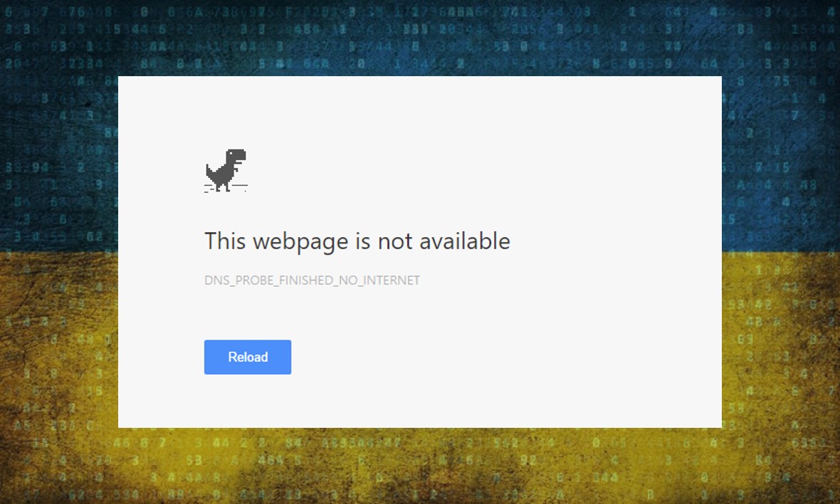This screenshot has height=504, width=840.
Task: Click the 'DNS_PROBE' part of the error code
Action: [239, 280]
